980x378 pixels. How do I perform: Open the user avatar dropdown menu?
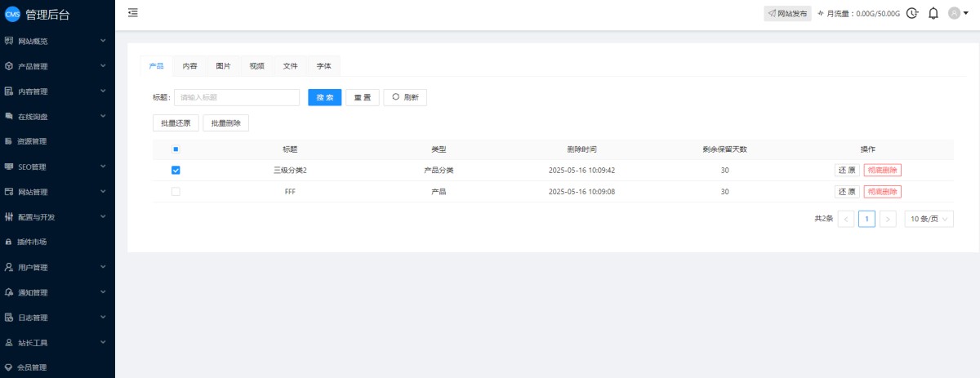click(x=959, y=14)
